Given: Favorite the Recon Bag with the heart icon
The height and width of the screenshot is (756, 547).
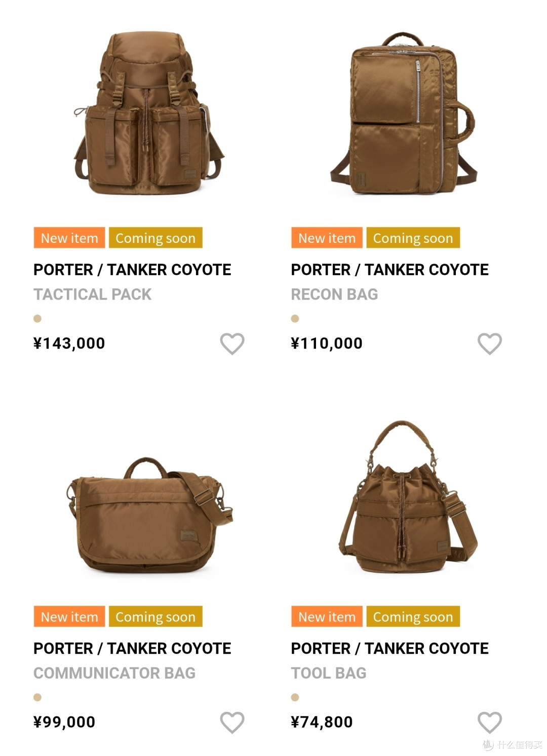Looking at the screenshot, I should (x=490, y=344).
